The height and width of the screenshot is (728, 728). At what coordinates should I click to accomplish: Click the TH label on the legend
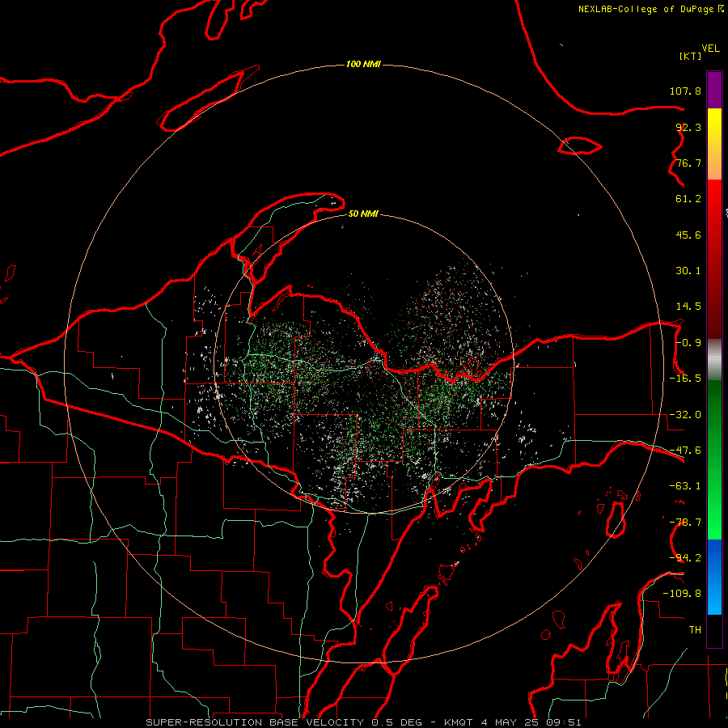coord(695,630)
